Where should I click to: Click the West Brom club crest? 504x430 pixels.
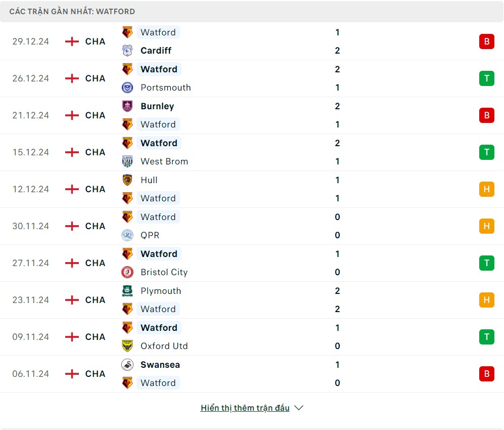[x=127, y=161]
